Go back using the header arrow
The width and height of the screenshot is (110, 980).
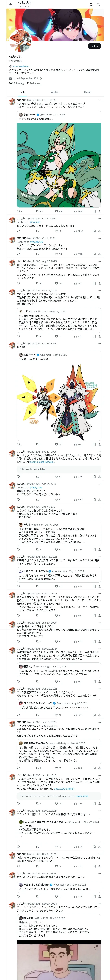[10, 4]
